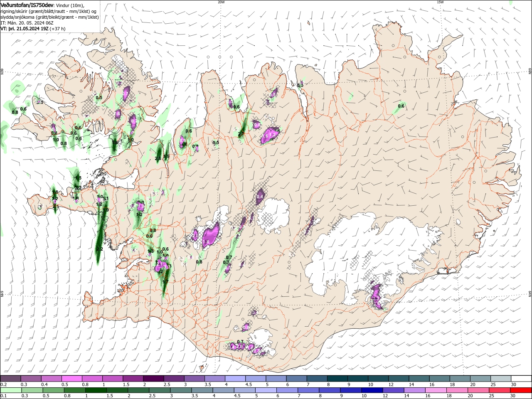Screen dimensions: 532x399
Task: Click the 'VT: þri. 21.05.2024 19Z' valid time
Action: (25, 29)
